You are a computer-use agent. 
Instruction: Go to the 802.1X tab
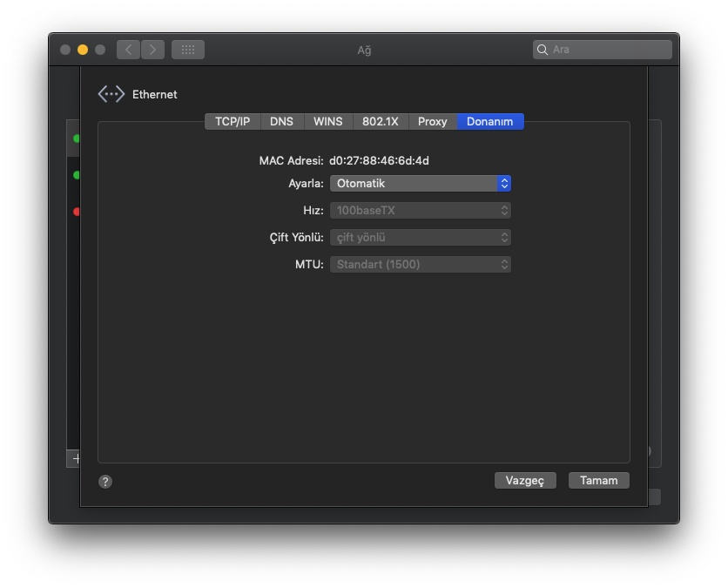pyautogui.click(x=380, y=122)
